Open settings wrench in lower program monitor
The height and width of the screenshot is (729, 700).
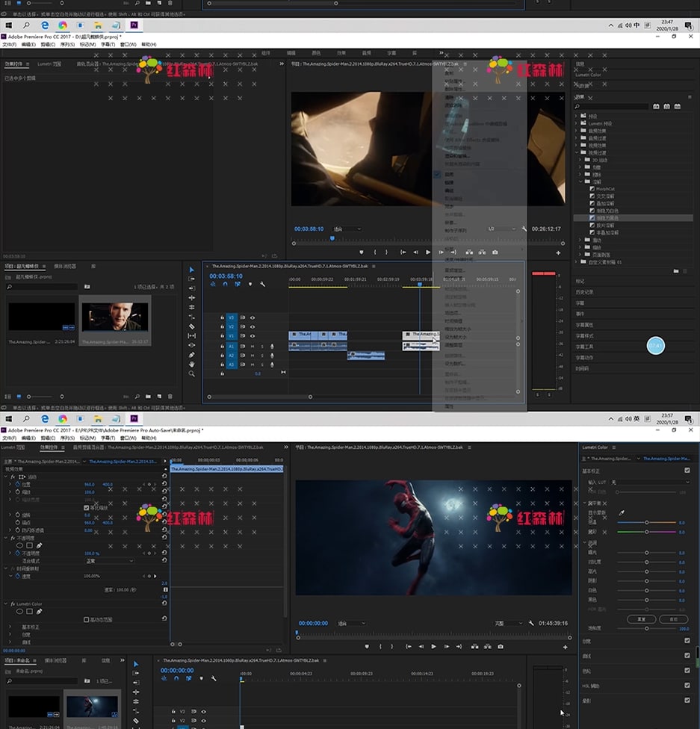(x=530, y=623)
